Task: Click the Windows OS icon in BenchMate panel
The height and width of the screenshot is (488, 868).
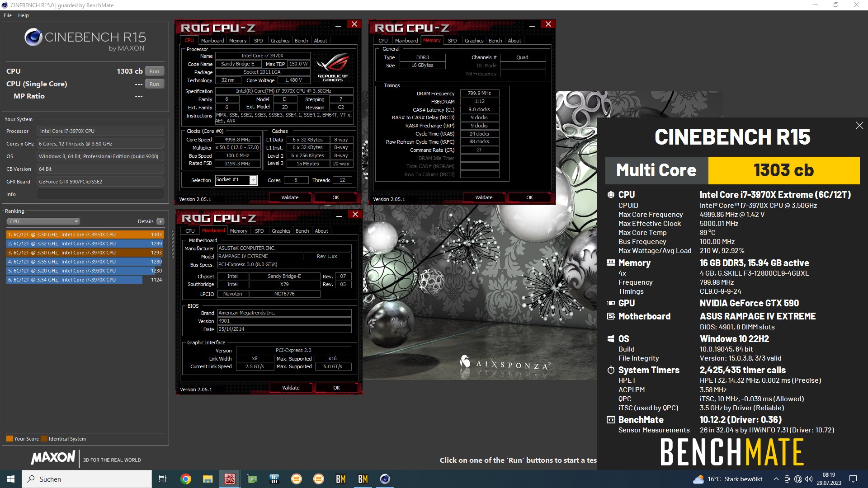Action: (611, 339)
